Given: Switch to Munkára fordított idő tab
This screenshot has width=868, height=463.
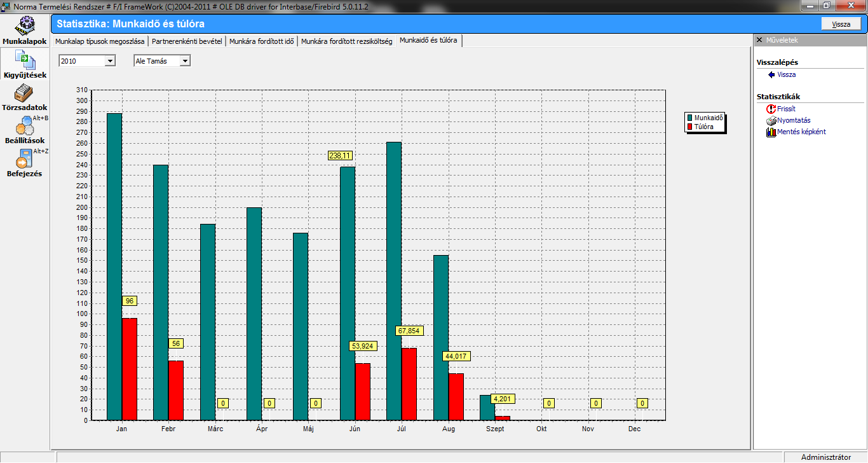Looking at the screenshot, I should click(x=262, y=41).
